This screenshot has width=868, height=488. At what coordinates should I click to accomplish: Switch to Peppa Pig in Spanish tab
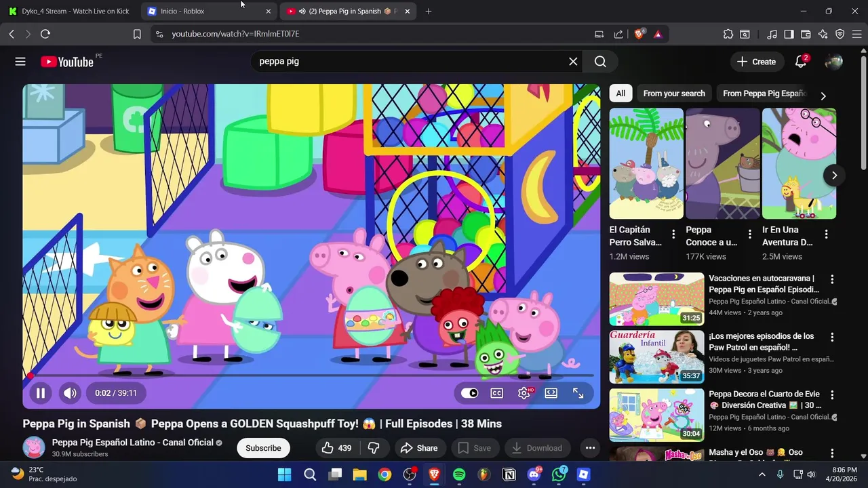348,11
